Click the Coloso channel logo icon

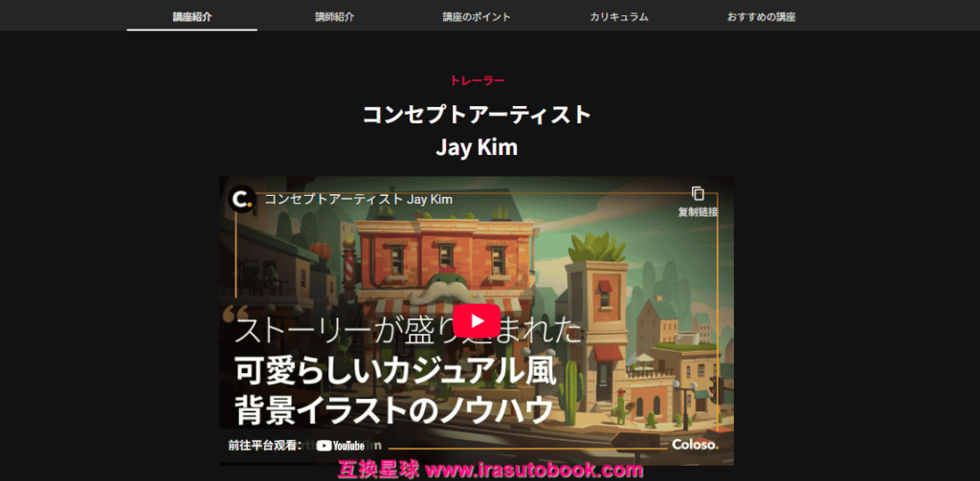point(243,199)
